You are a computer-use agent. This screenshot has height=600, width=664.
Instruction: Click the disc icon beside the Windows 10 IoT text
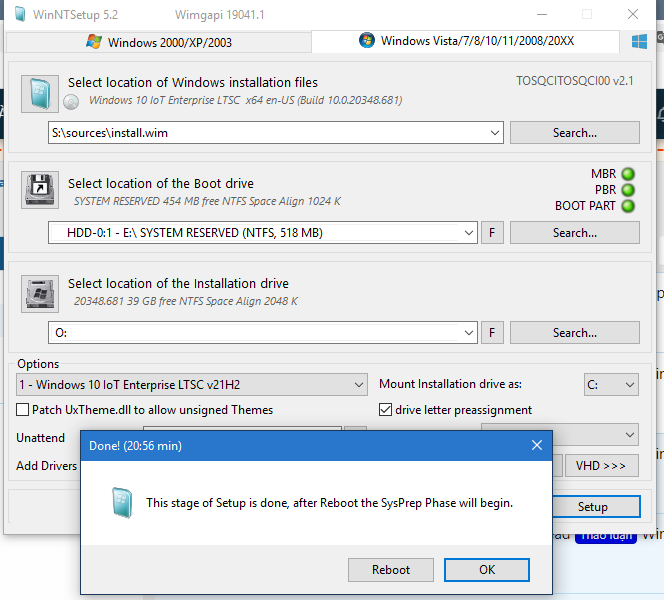point(71,102)
